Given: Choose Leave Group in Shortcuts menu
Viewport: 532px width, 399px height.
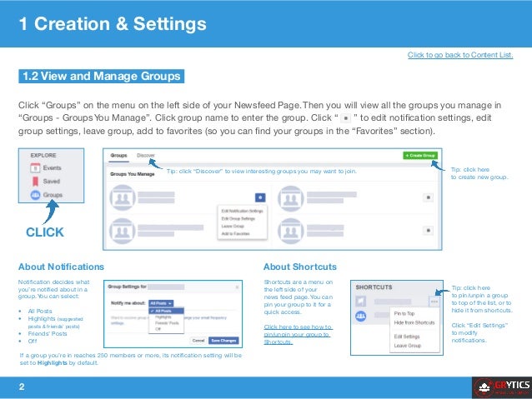Looking at the screenshot, I should click(x=408, y=346).
